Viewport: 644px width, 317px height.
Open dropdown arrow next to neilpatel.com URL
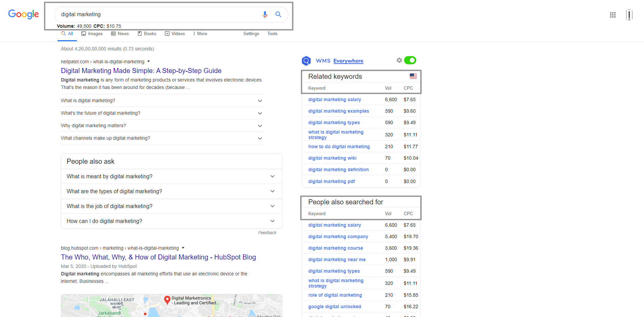coord(149,62)
